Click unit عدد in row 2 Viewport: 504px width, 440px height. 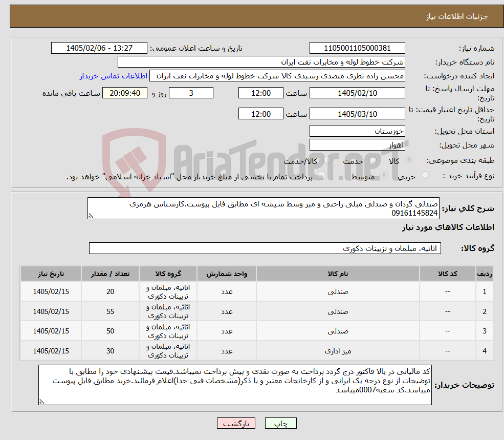(x=227, y=311)
